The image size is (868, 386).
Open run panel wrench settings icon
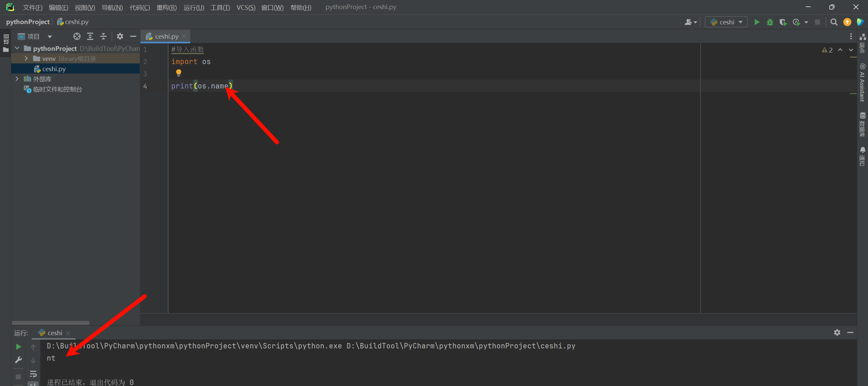click(19, 360)
